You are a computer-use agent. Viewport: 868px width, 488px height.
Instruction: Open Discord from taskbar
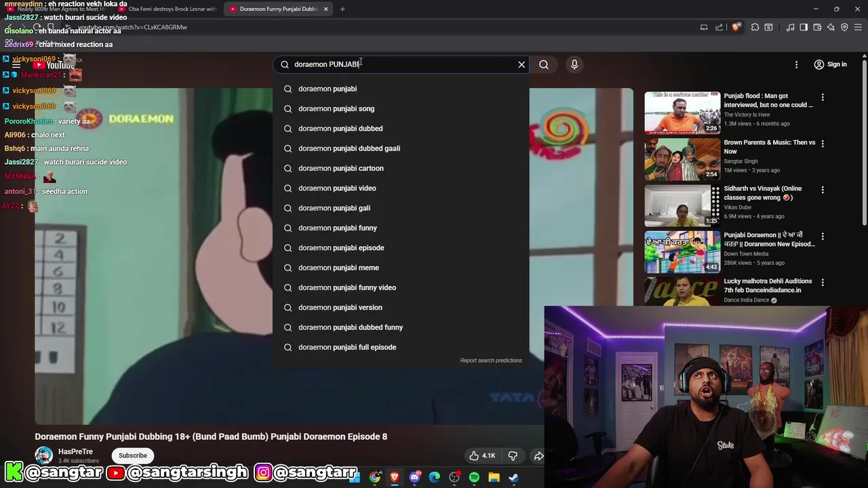coord(415,477)
